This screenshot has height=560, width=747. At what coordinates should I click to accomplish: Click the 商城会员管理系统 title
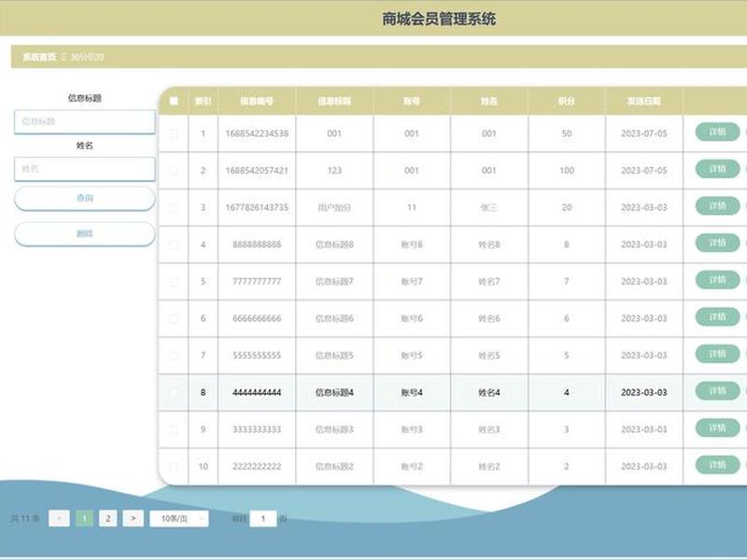tap(439, 19)
